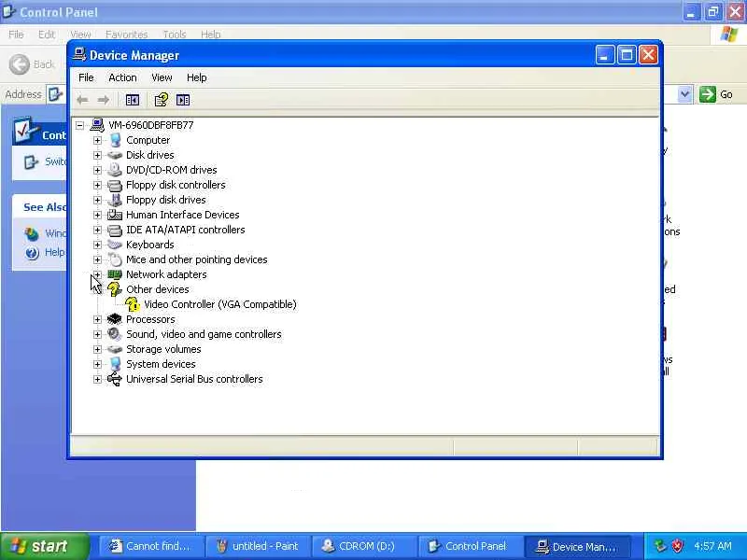Open the File menu in Control Panel window
The height and width of the screenshot is (560, 747).
pyautogui.click(x=16, y=35)
